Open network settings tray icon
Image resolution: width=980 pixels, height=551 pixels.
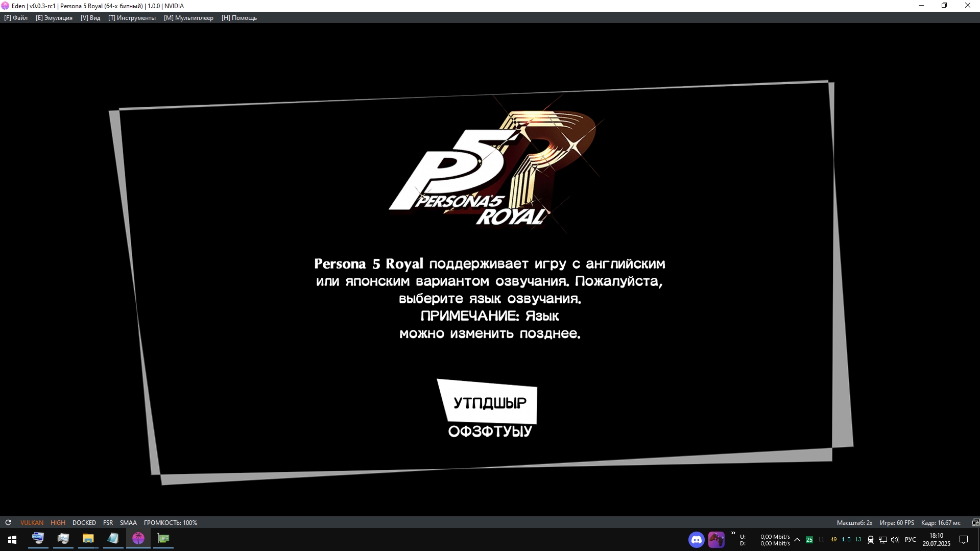coord(883,540)
